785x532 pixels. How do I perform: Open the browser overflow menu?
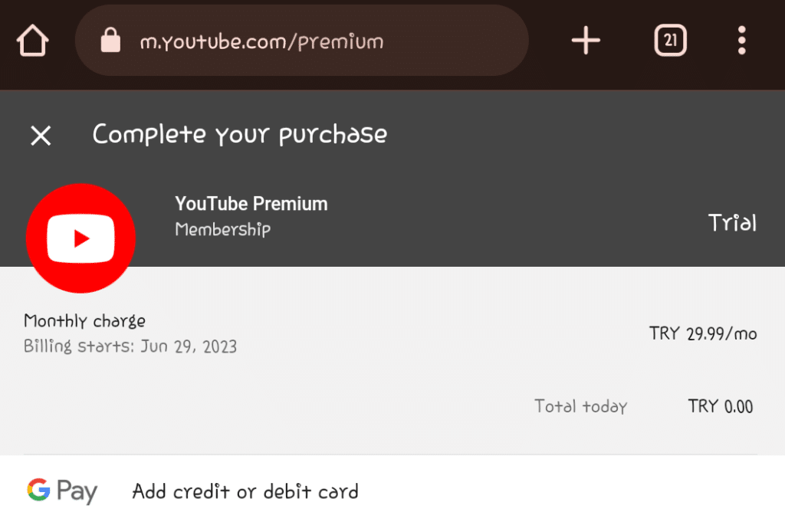click(x=742, y=41)
